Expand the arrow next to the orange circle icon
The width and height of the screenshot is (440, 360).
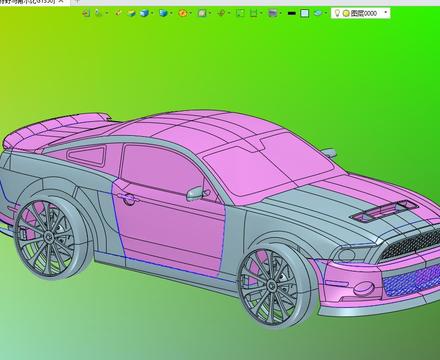tap(190, 13)
